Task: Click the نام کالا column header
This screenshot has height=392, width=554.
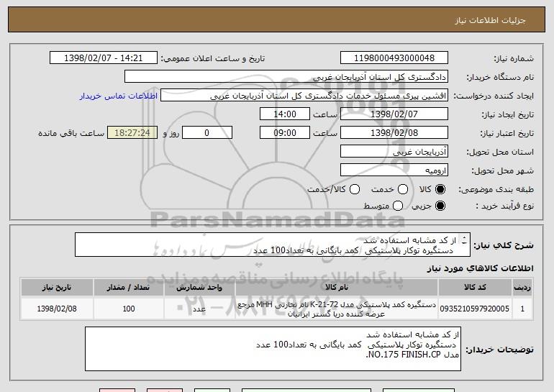Action: pyautogui.click(x=337, y=288)
